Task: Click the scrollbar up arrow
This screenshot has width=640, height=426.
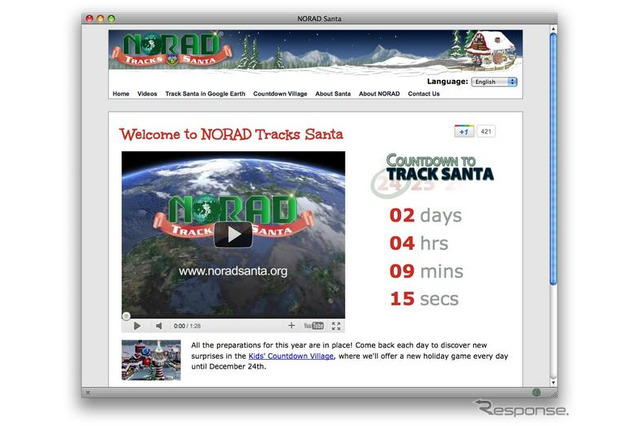Action: pos(553,29)
